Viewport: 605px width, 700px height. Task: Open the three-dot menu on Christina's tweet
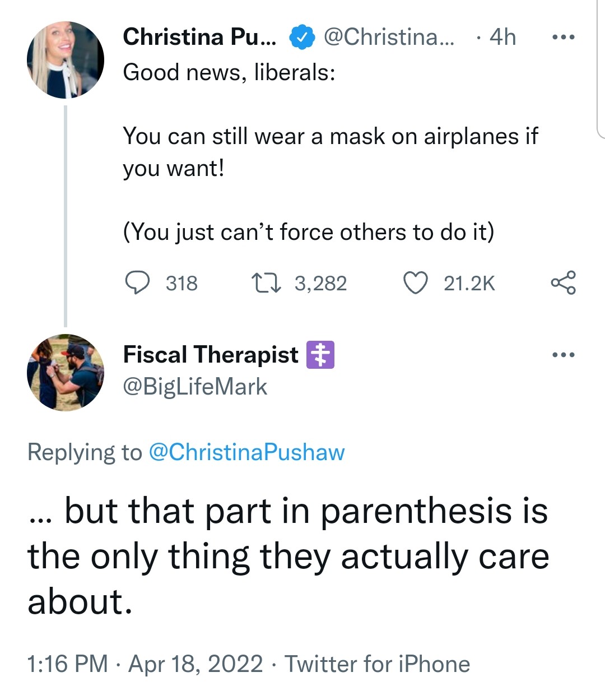563,38
